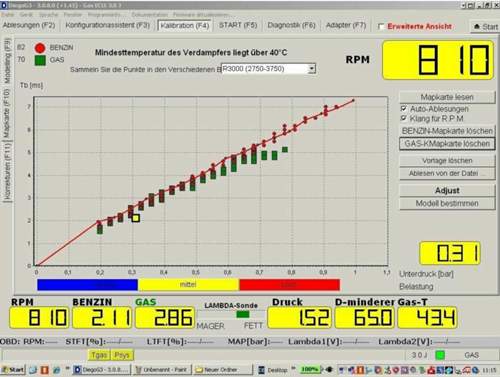Switch to Diagnostik (F6) tab

[291, 25]
